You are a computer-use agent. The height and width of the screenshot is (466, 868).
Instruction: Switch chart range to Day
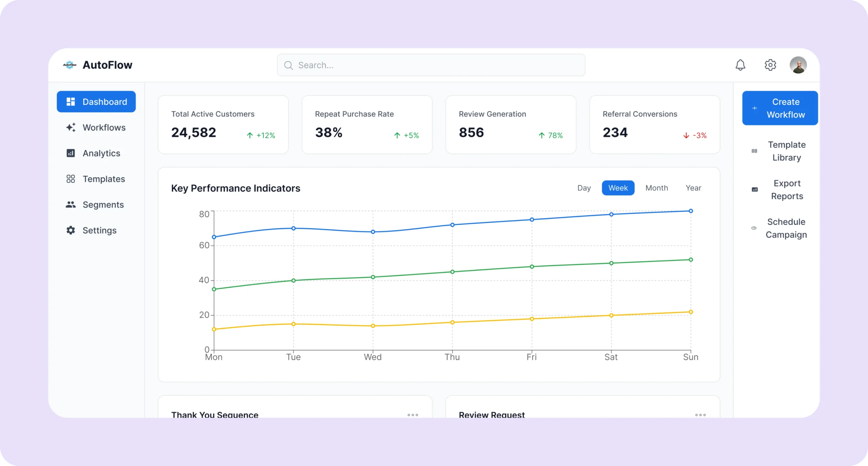coord(584,188)
